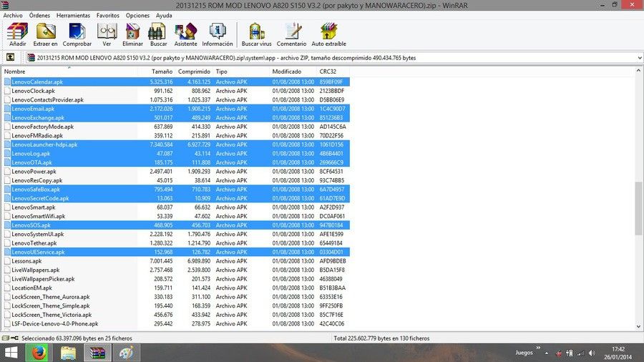Select LenovoCalendar.apk row
This screenshot has width=644, height=362.
coord(177,82)
